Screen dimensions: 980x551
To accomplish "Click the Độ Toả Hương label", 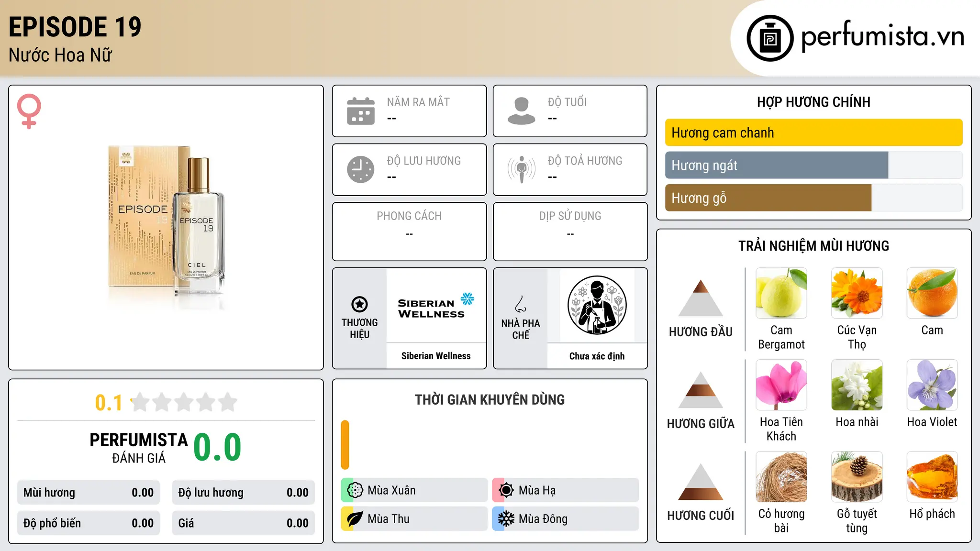I will [x=585, y=161].
